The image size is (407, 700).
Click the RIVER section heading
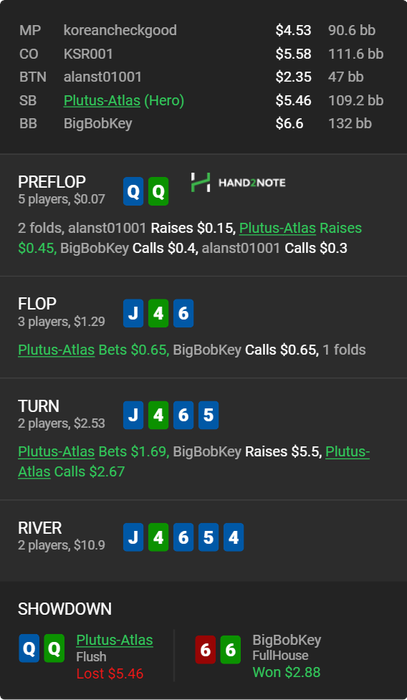point(40,528)
